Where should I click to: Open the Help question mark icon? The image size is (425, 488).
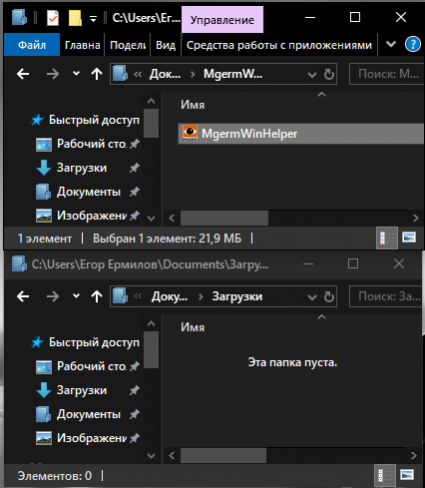coord(413,44)
